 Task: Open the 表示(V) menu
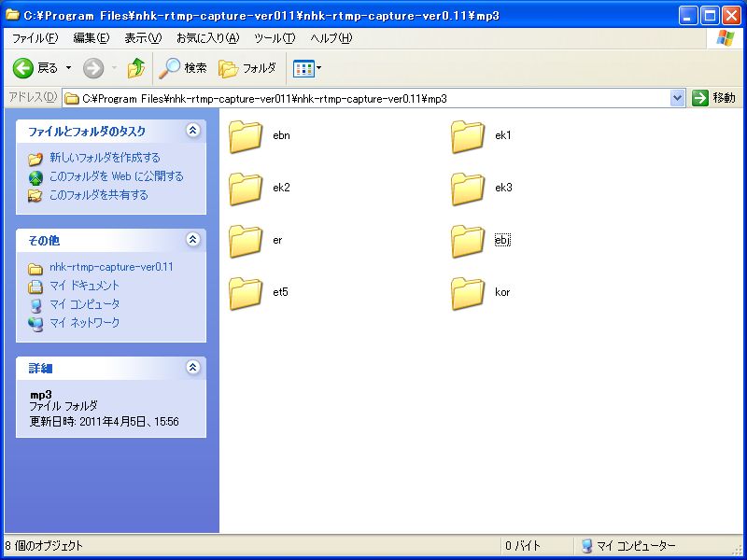[143, 38]
